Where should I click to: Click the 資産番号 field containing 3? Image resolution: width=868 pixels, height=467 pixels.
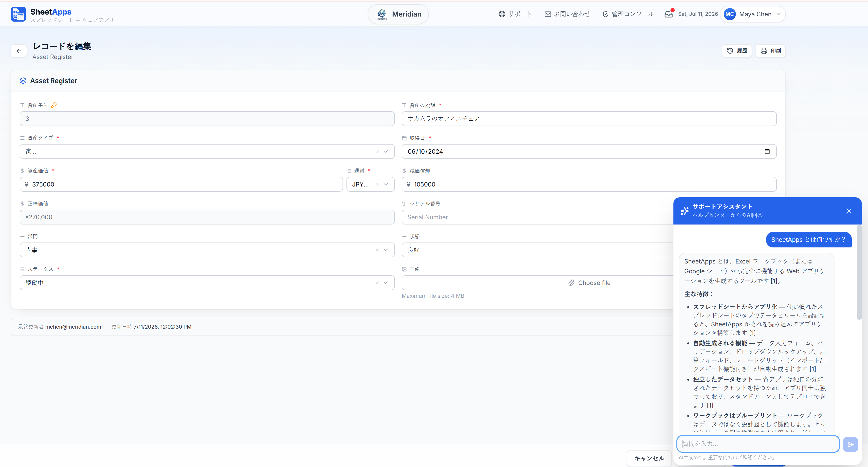[207, 119]
